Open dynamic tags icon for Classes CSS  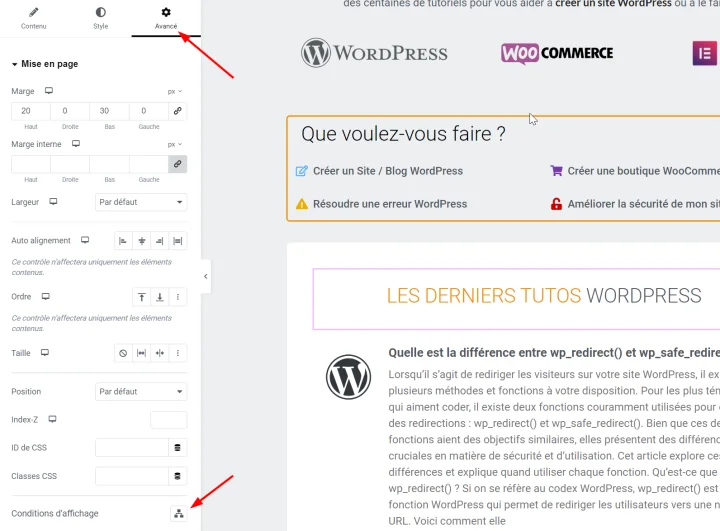tap(178, 476)
